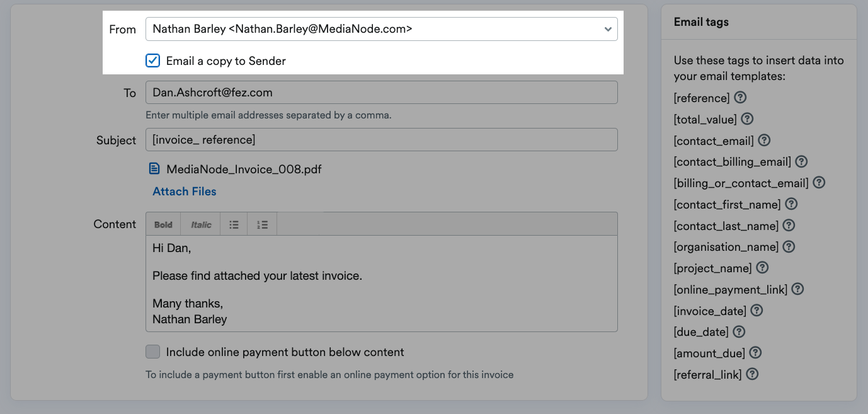Select the [contact_billing_email] tag text

point(733,162)
